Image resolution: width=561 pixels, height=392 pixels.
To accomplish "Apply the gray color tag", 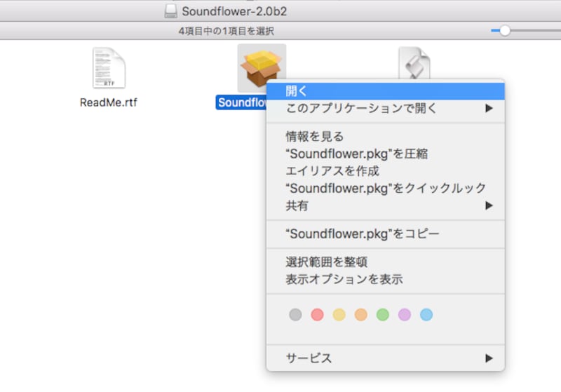I will click(295, 315).
